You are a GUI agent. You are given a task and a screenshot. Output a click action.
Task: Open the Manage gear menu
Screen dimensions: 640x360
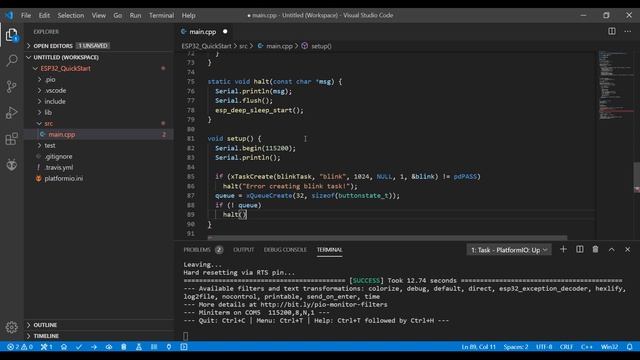[11, 327]
